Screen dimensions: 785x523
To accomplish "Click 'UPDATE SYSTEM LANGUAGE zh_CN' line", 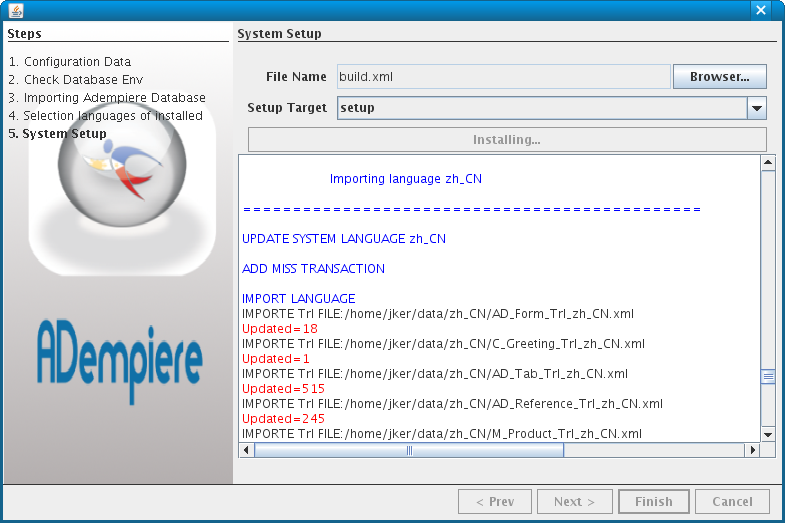I will coord(344,239).
